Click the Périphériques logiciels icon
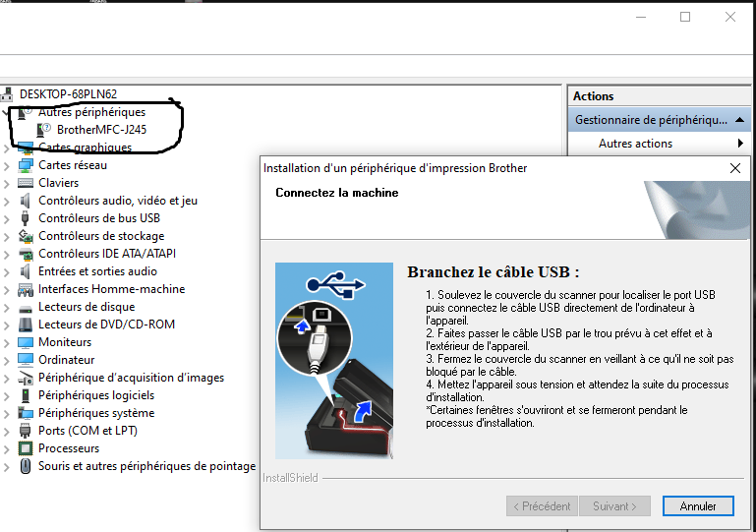 click(x=26, y=395)
